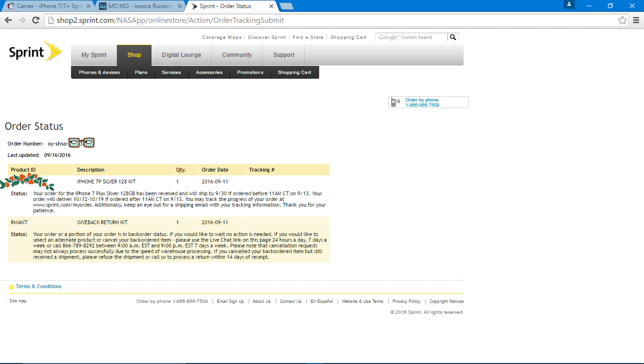Viewport: 644px width, 364px height.
Task: Click the Contact Us footer link
Action: click(x=291, y=301)
